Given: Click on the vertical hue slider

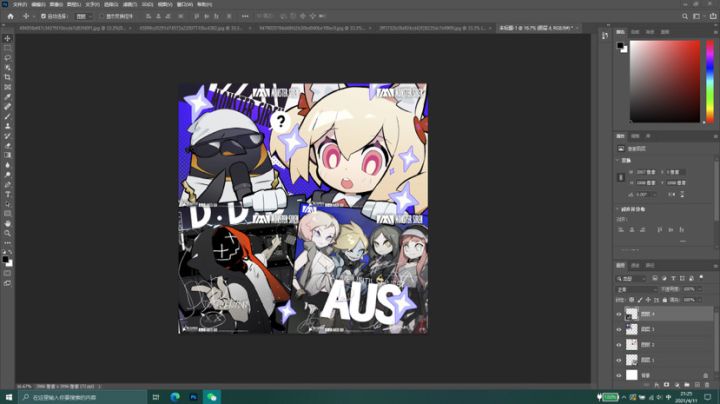Looking at the screenshot, I should (709, 81).
